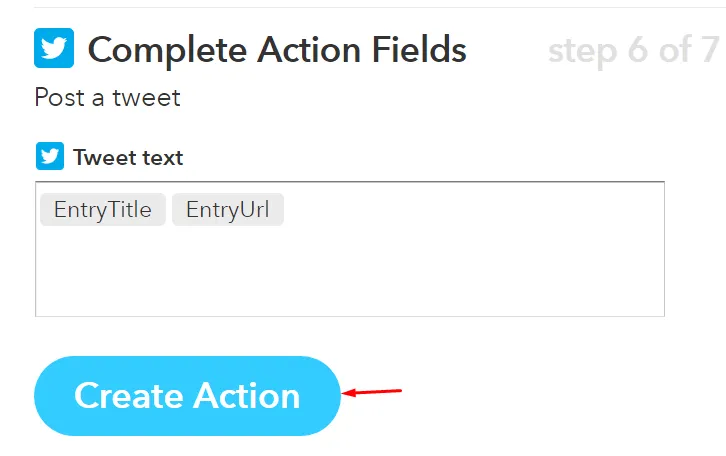Screen dimensions: 726x456
Task: Click the word Fields in the heading
Action: pyautogui.click(x=419, y=50)
